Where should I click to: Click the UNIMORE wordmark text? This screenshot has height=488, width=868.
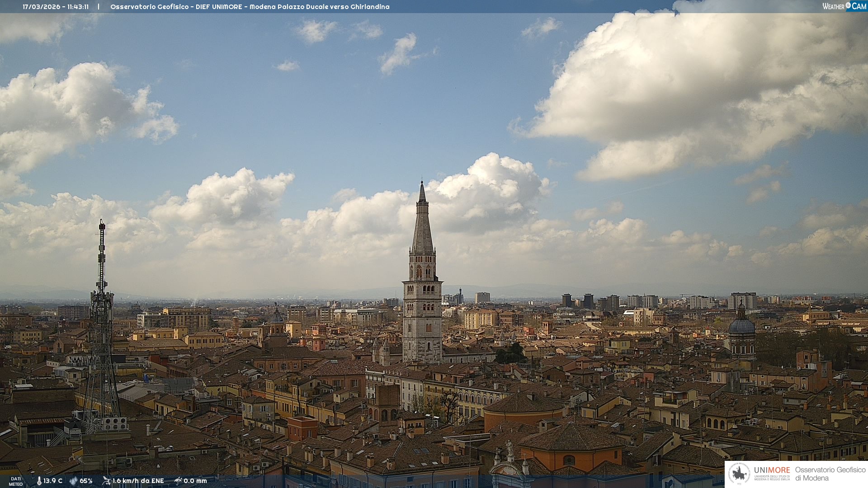[x=772, y=470]
